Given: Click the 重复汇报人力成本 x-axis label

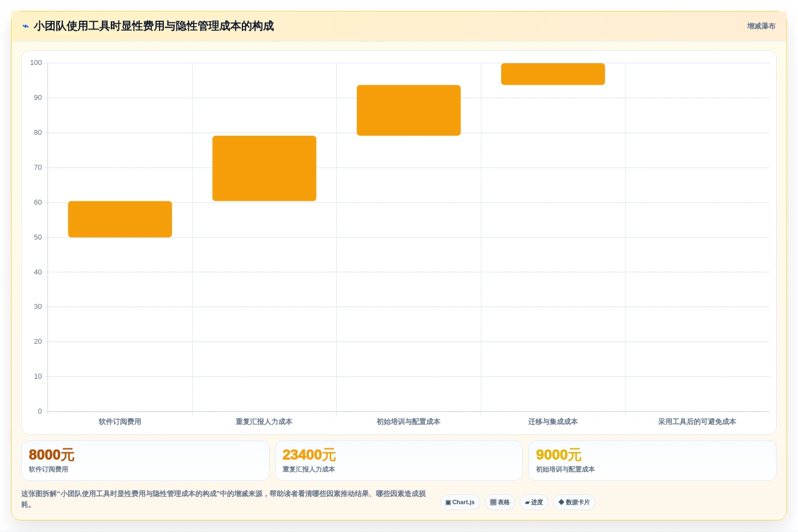Looking at the screenshot, I should coord(264,422).
